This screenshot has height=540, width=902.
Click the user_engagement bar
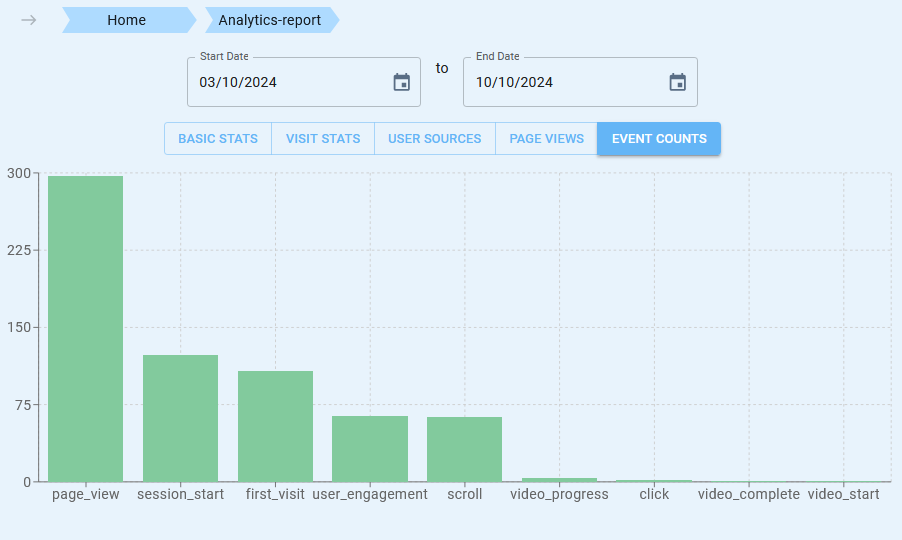click(370, 449)
